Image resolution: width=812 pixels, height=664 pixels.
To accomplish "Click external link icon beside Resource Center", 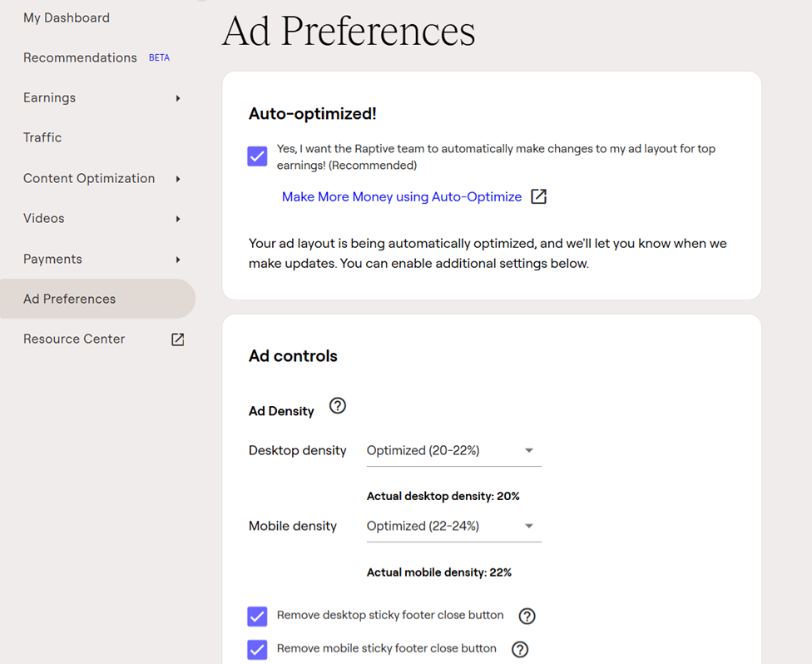I will (x=177, y=339).
